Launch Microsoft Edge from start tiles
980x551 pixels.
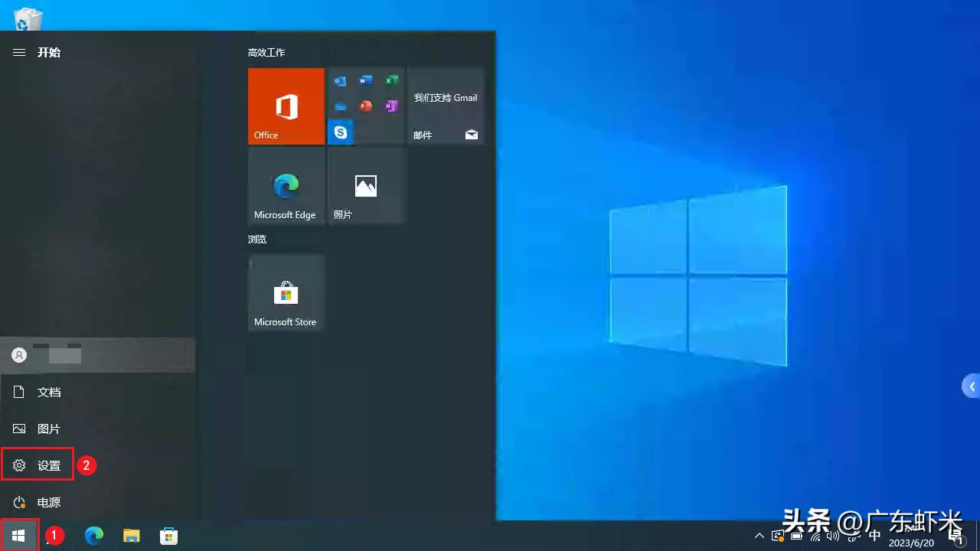tap(286, 186)
